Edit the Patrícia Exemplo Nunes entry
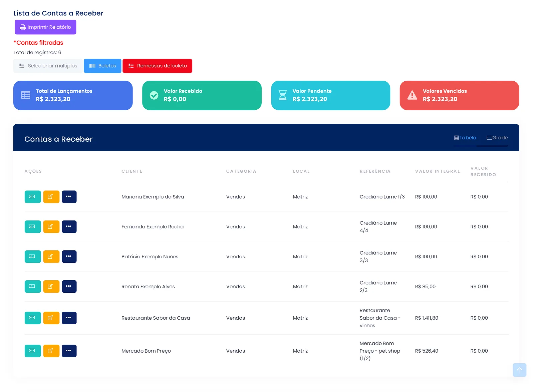 (x=51, y=257)
